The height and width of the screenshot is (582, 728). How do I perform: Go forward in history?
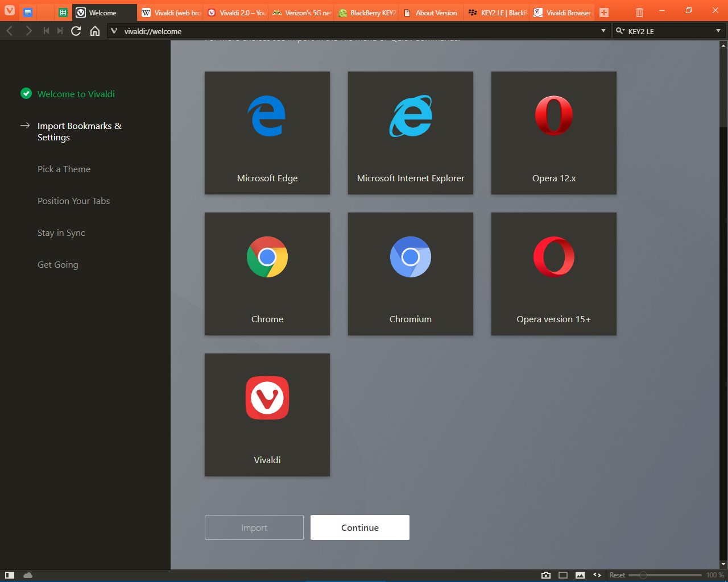pos(28,31)
